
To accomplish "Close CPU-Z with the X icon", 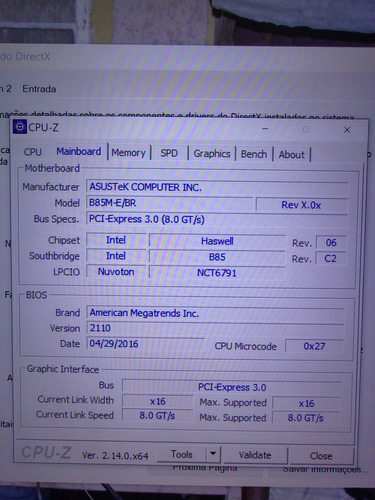I will [x=347, y=130].
